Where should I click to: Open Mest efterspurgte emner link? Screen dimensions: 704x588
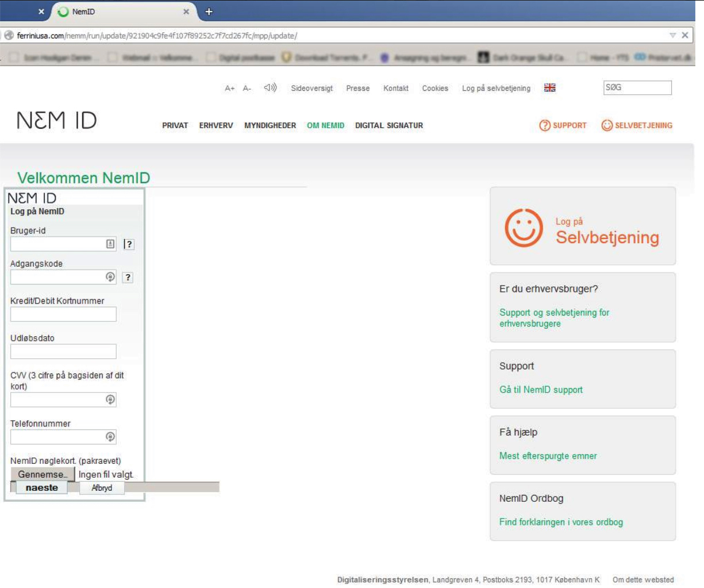tap(548, 456)
